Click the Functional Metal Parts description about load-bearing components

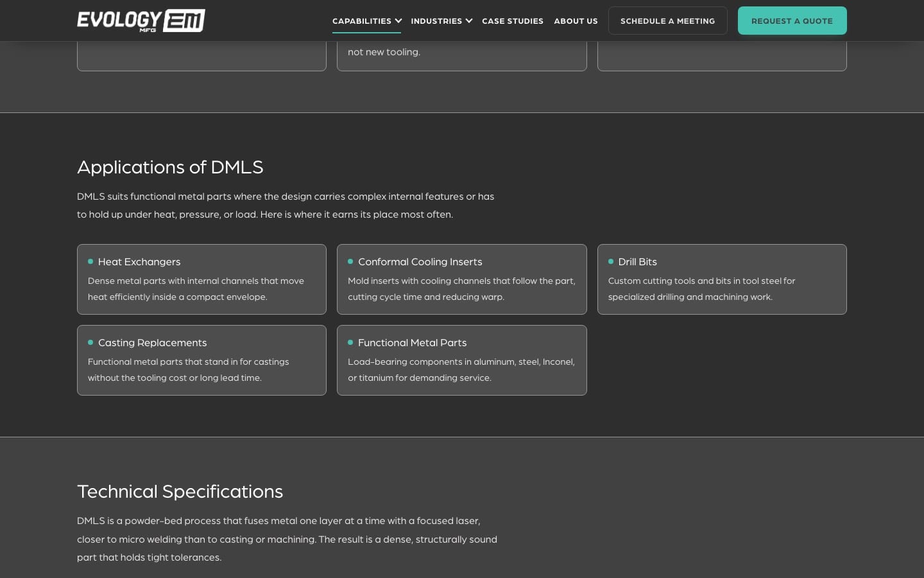[x=461, y=370]
